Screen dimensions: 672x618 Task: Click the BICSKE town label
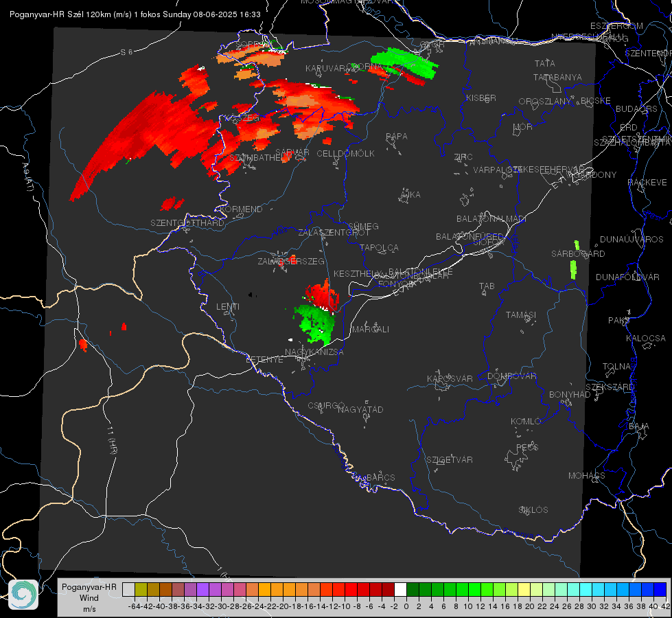coord(596,100)
